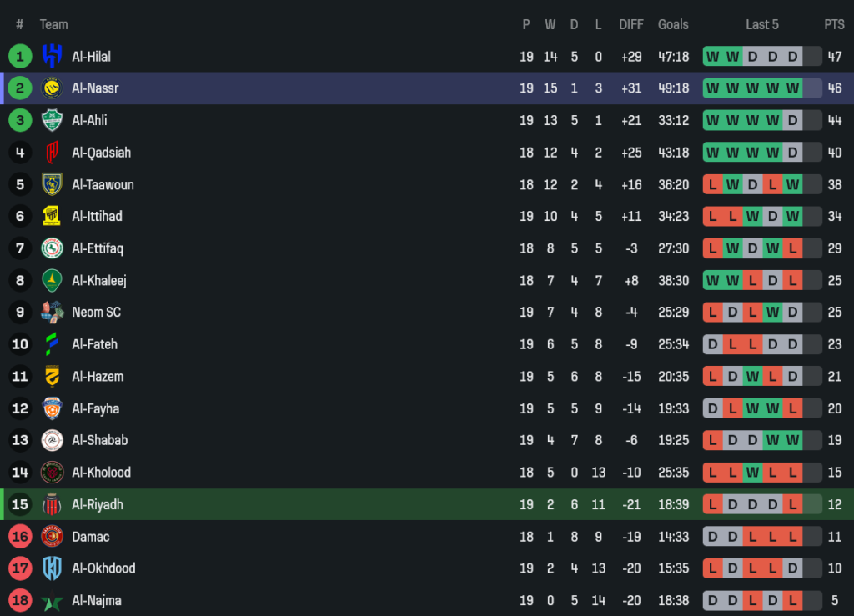Click the Goals column header

673,24
